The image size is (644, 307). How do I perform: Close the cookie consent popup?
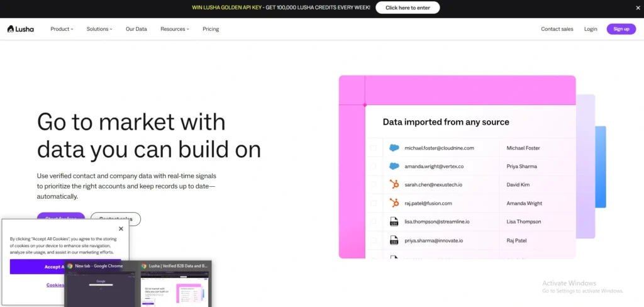121,229
